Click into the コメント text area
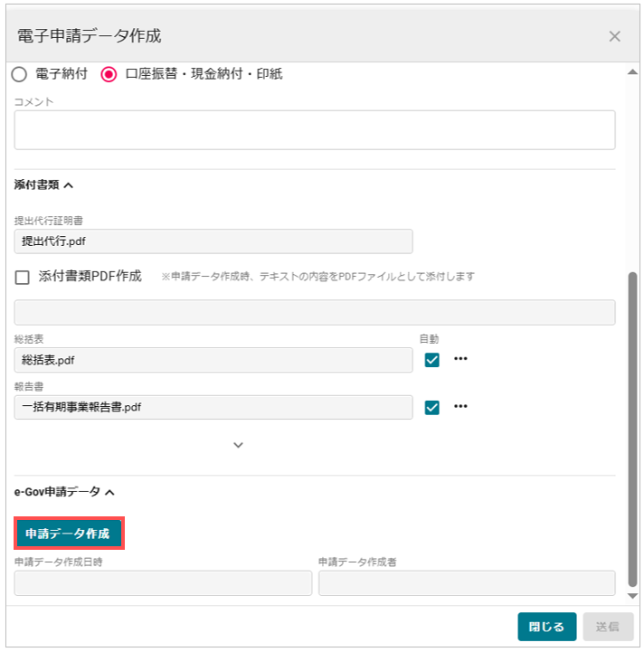644x652 pixels. tap(315, 129)
